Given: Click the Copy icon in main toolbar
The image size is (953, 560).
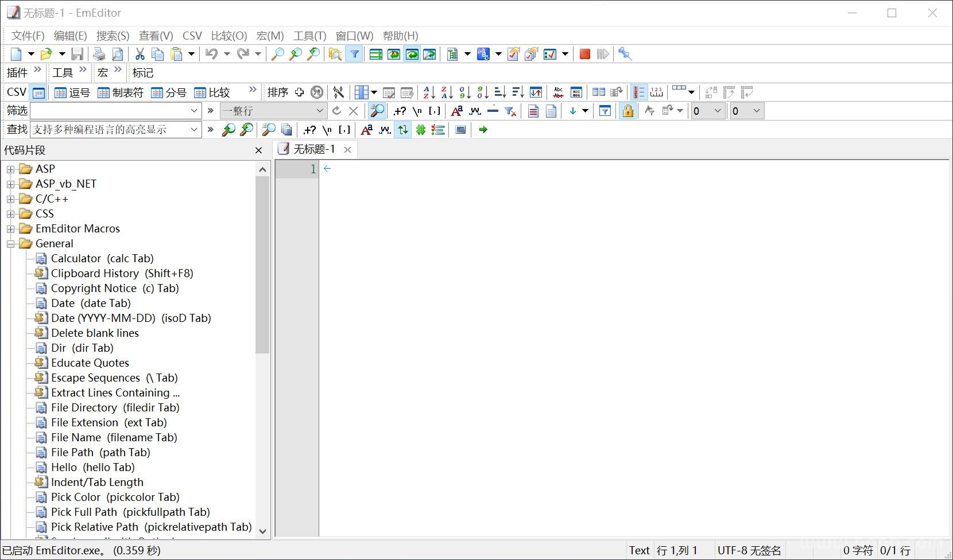Looking at the screenshot, I should pos(158,54).
